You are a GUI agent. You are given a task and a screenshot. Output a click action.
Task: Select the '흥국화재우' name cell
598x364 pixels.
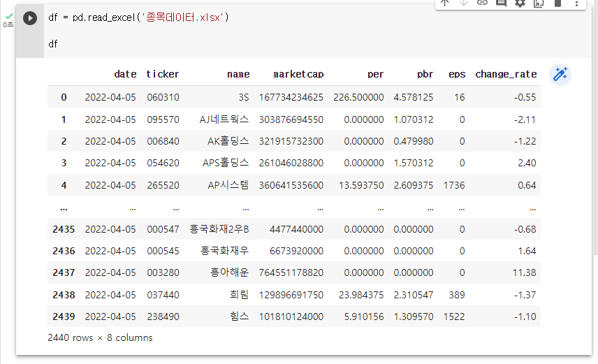pos(225,251)
